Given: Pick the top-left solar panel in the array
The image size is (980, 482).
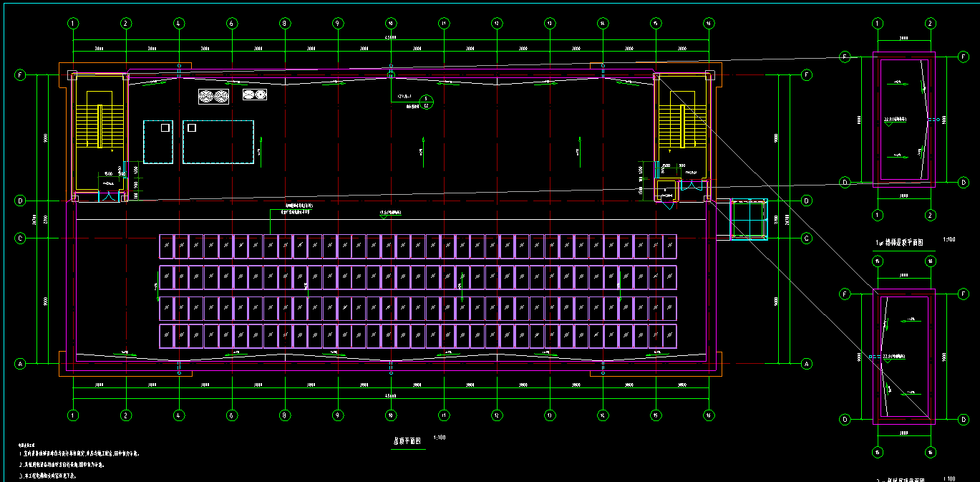Looking at the screenshot, I should click(166, 246).
